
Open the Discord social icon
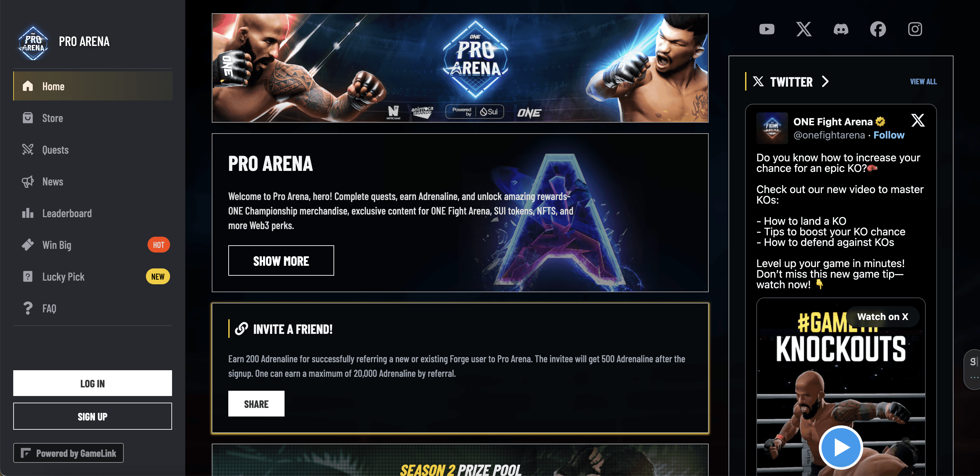(x=841, y=29)
